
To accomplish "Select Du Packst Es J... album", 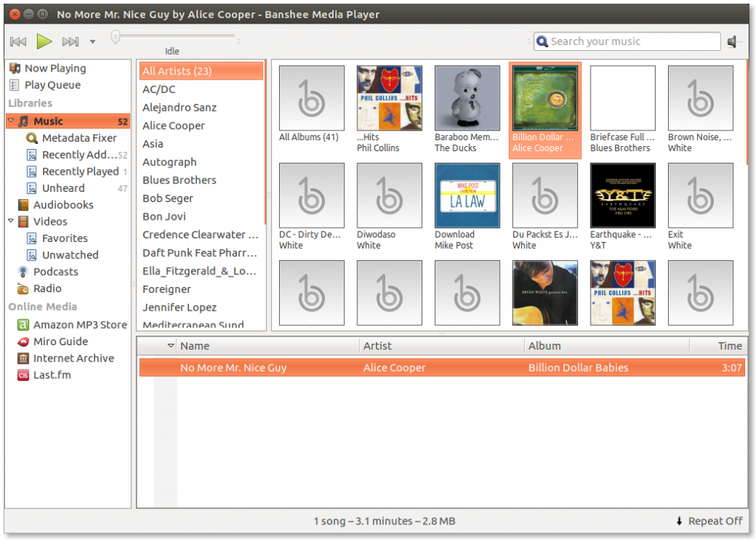I will pyautogui.click(x=545, y=195).
